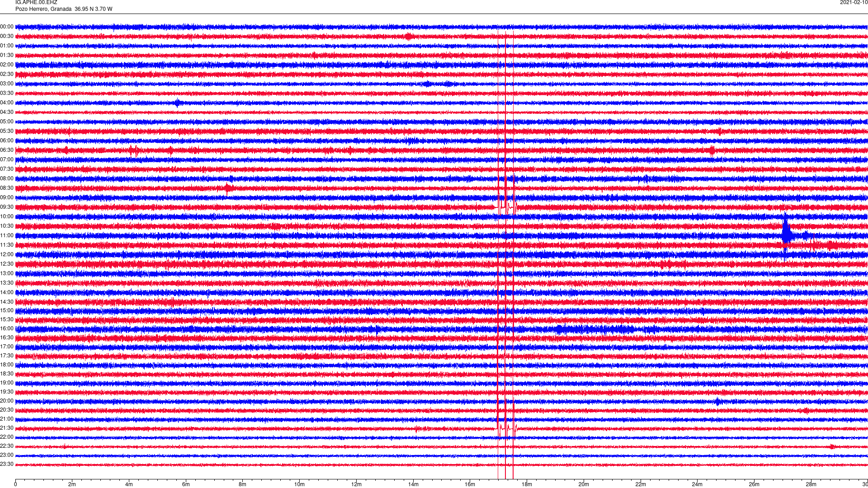The height and width of the screenshot is (488, 868).
Task: Select the 11:30 trace time label
Action: [x=7, y=245]
